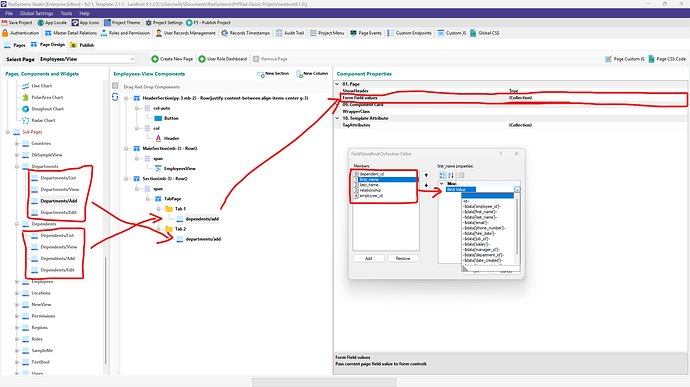This screenshot has width=690, height=387.
Task: Click Create New Page
Action: (172, 59)
